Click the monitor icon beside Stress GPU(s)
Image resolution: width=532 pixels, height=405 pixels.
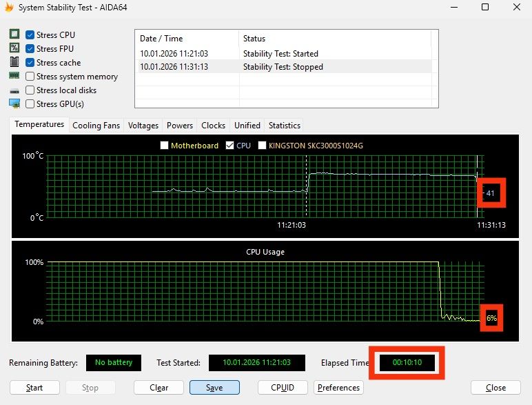(14, 103)
